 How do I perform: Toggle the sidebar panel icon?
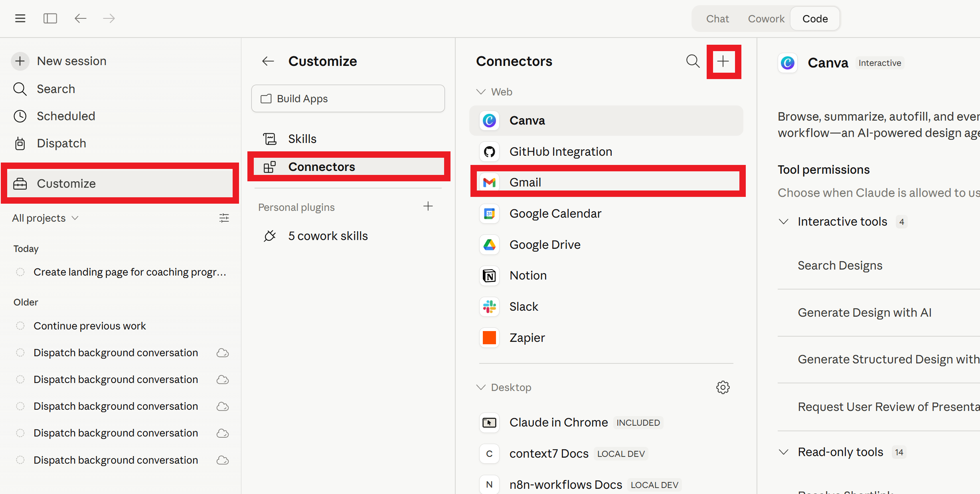coord(50,18)
